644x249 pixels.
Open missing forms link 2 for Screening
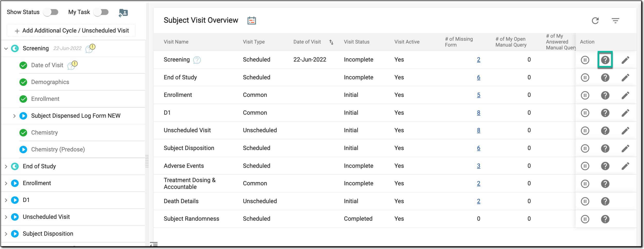pos(478,60)
